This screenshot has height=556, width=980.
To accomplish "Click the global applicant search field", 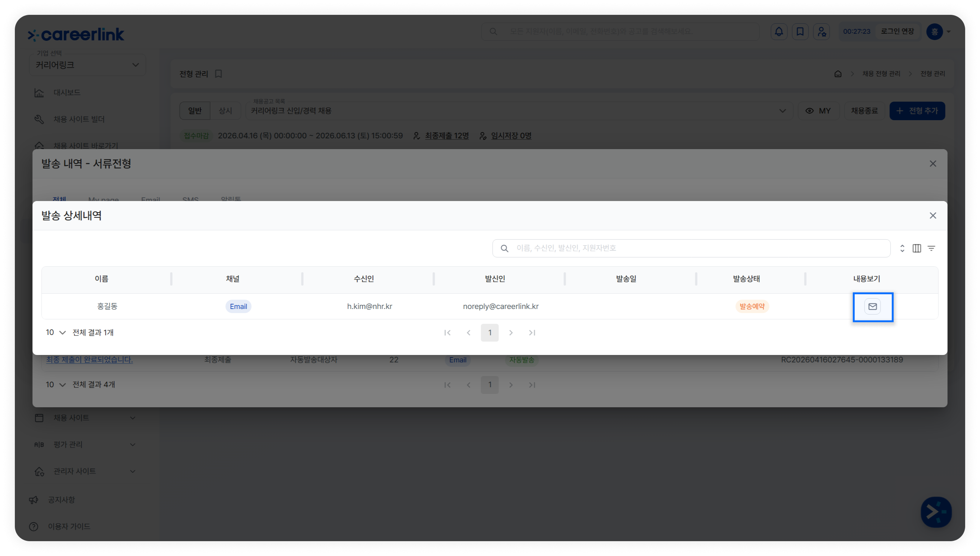I will pyautogui.click(x=620, y=32).
